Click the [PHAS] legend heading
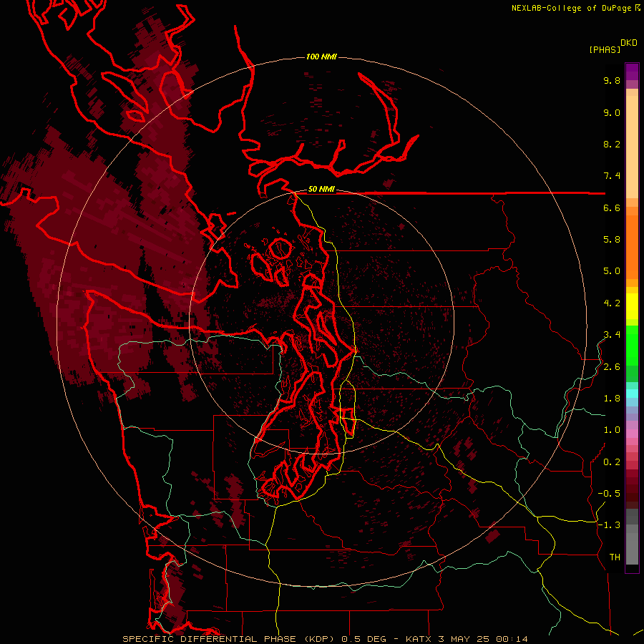 605,49
